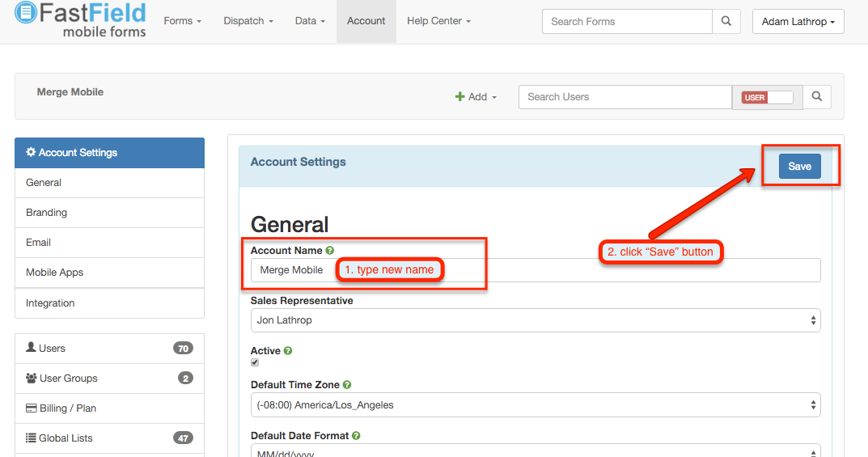Click the search magnifier beside Search Forms
The image size is (868, 457).
[726, 22]
